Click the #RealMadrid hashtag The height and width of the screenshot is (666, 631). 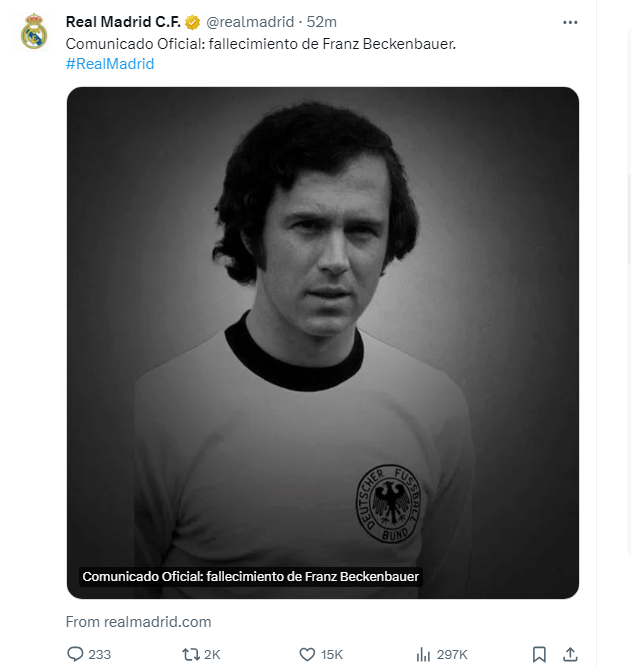[110, 64]
